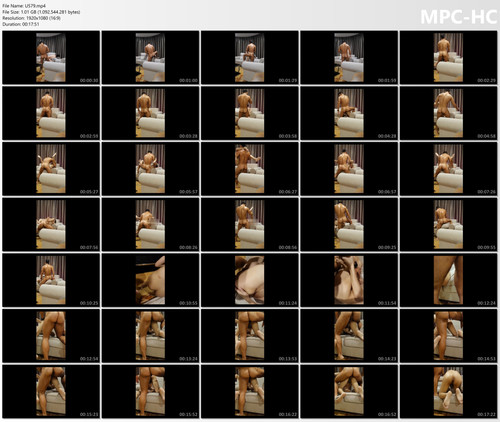Open the thumbnail at 00:16:52
Image resolution: width=500 pixels, height=422 pixels.
pos(349,391)
